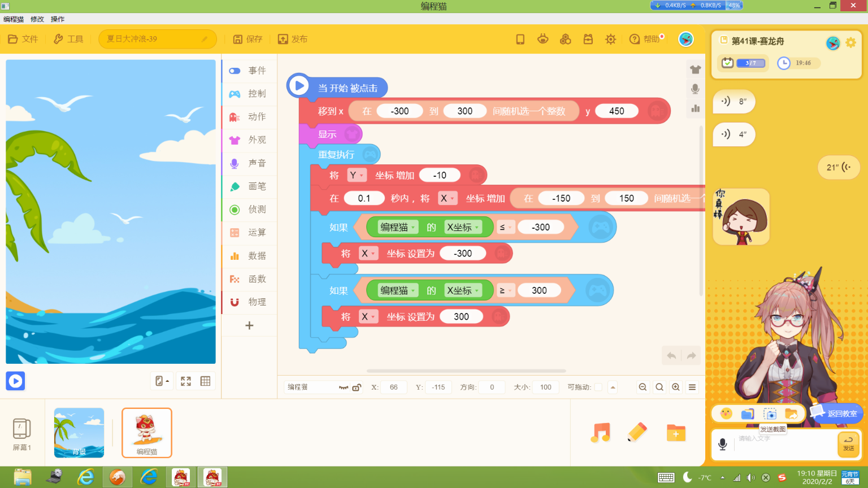Open 编程猫 sprite dropdown in first 如果 block

pos(397,227)
